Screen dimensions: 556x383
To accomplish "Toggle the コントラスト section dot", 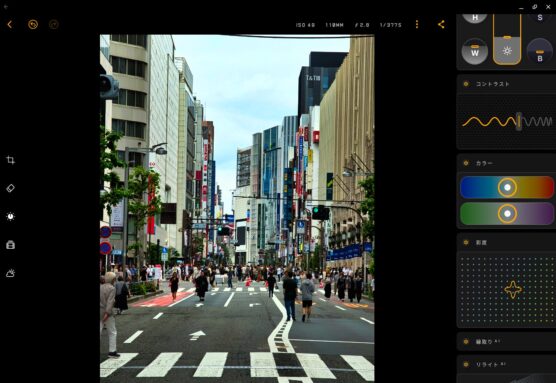I will 466,84.
